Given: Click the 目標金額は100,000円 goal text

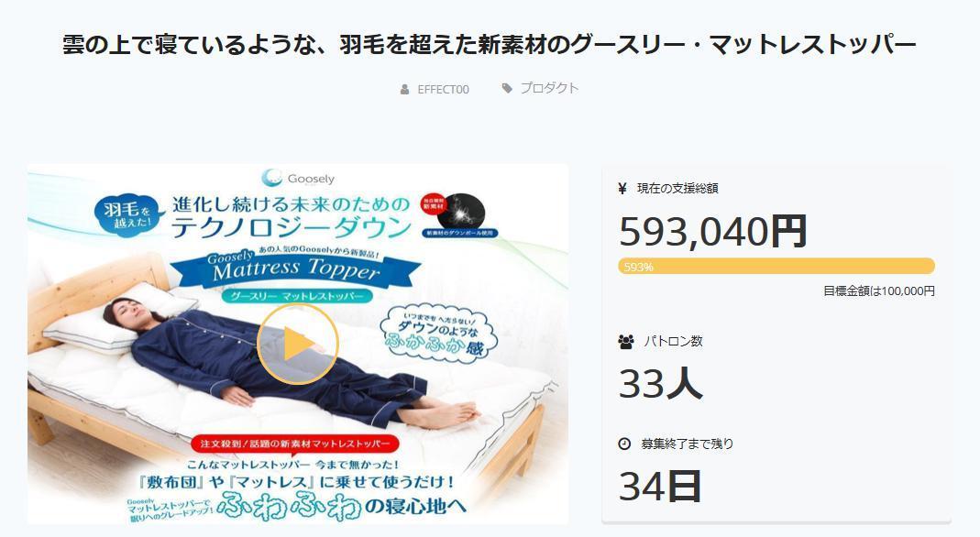Looking at the screenshot, I should tap(879, 291).
